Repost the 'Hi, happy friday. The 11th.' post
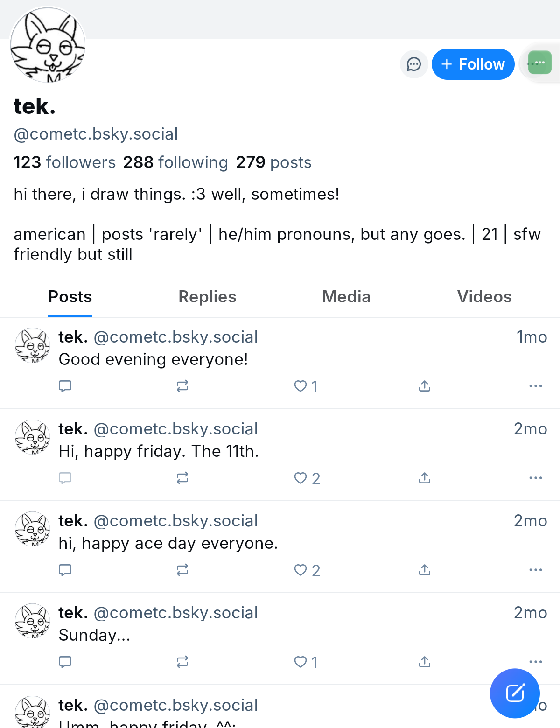The width and height of the screenshot is (560, 728). 182,478
